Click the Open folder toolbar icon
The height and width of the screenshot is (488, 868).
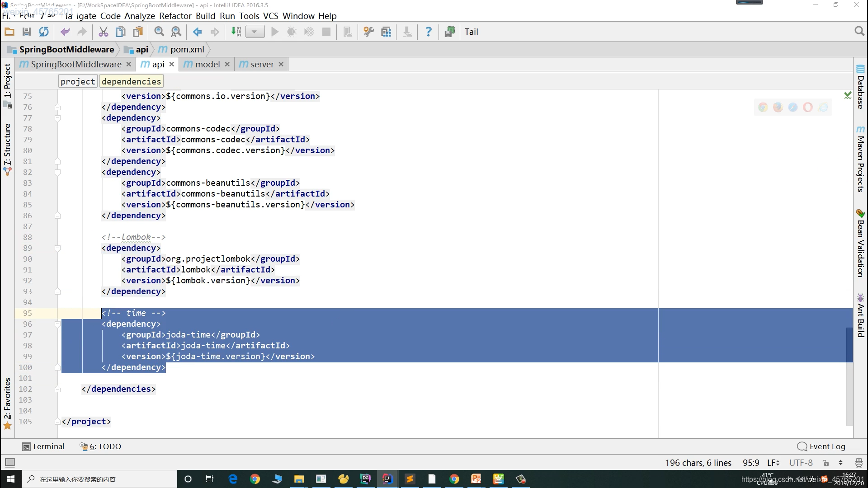[x=9, y=32]
